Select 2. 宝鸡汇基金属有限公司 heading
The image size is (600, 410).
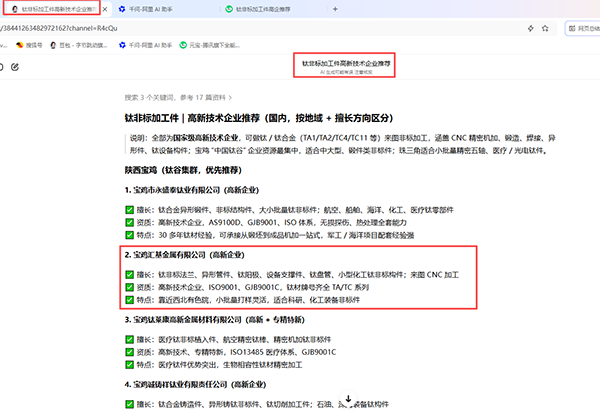click(x=184, y=255)
